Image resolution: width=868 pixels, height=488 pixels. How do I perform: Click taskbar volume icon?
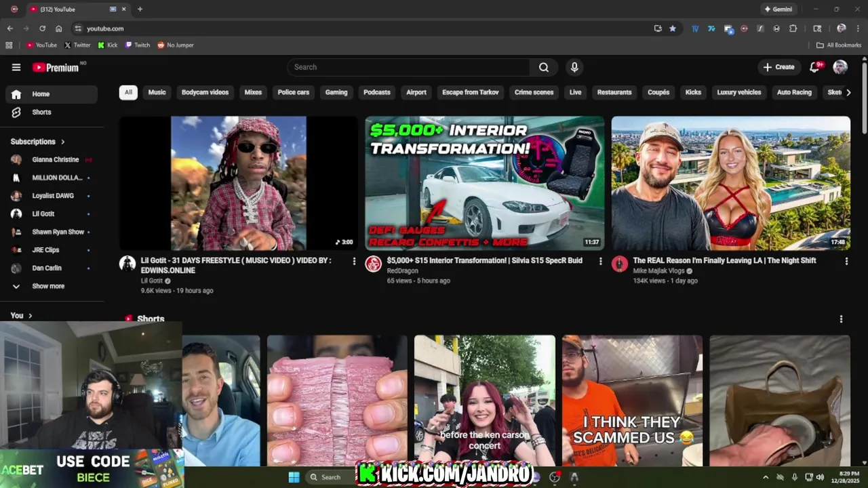(x=820, y=477)
